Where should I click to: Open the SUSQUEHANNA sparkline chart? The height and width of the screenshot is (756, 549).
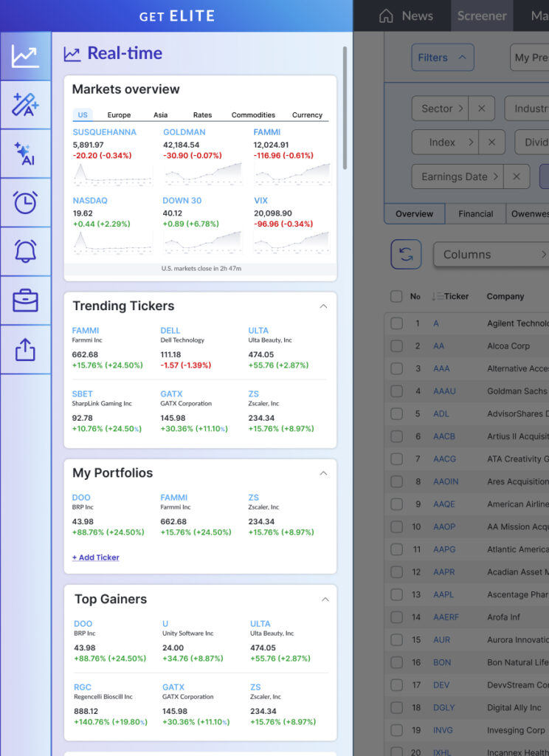pyautogui.click(x=113, y=174)
